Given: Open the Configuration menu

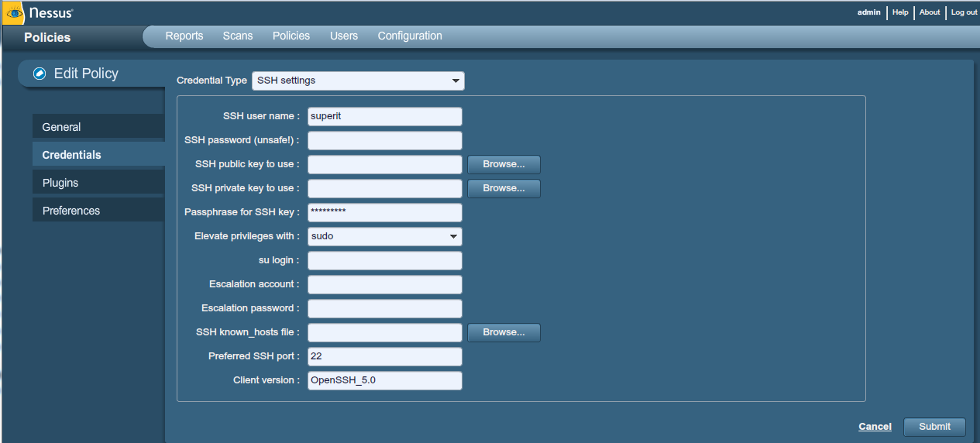Looking at the screenshot, I should pos(410,36).
